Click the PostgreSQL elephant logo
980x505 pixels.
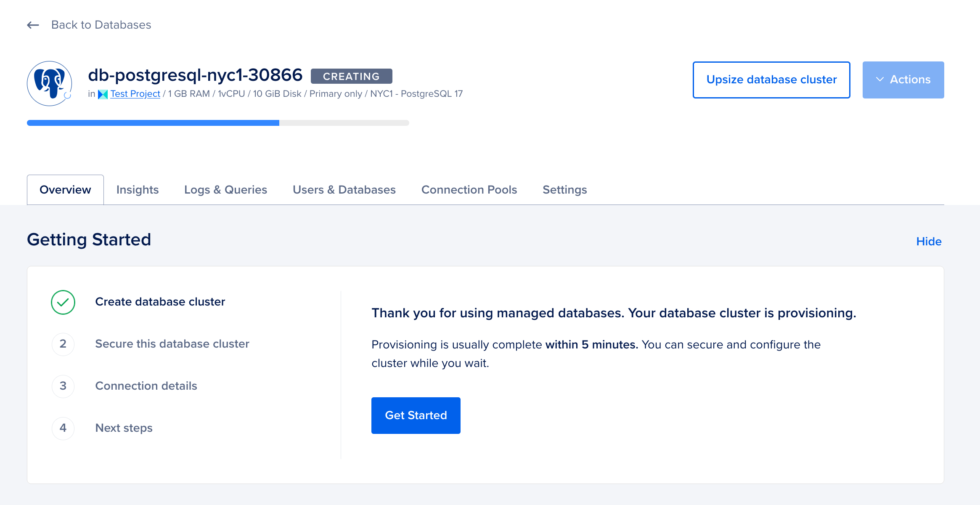50,83
